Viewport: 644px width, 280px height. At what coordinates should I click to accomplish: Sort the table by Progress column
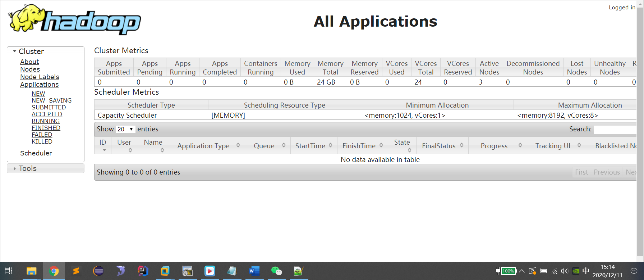click(x=498, y=145)
